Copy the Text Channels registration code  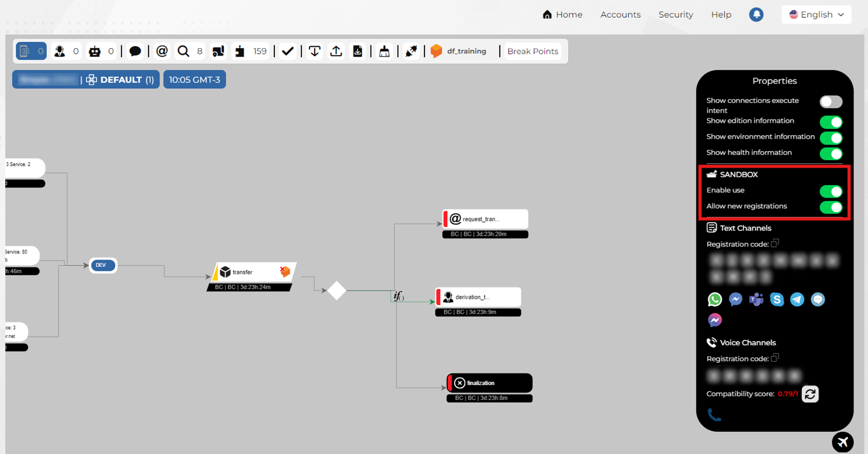click(x=775, y=243)
